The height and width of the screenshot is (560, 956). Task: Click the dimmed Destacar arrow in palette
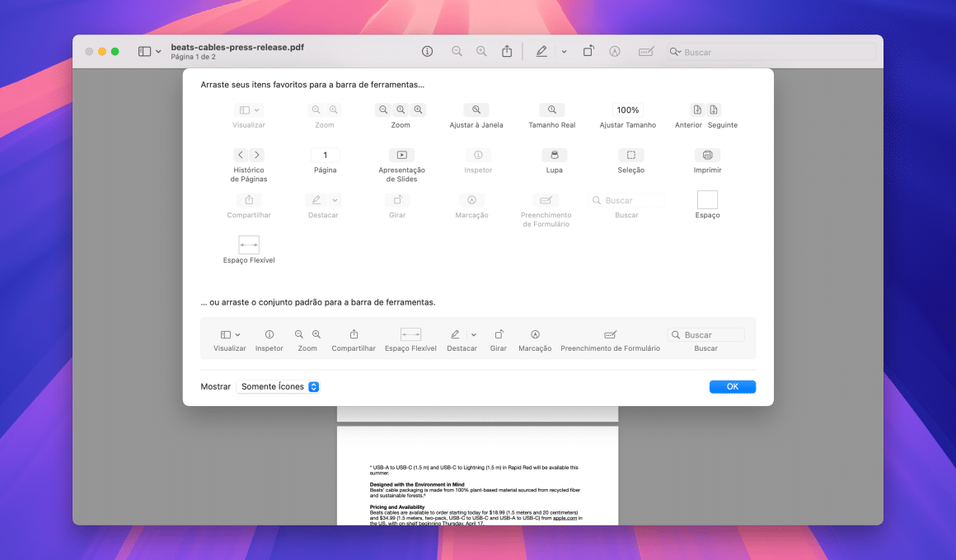335,200
